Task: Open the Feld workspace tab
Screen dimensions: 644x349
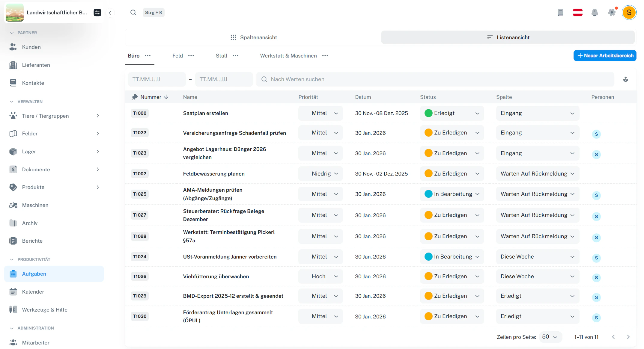Action: tap(177, 56)
